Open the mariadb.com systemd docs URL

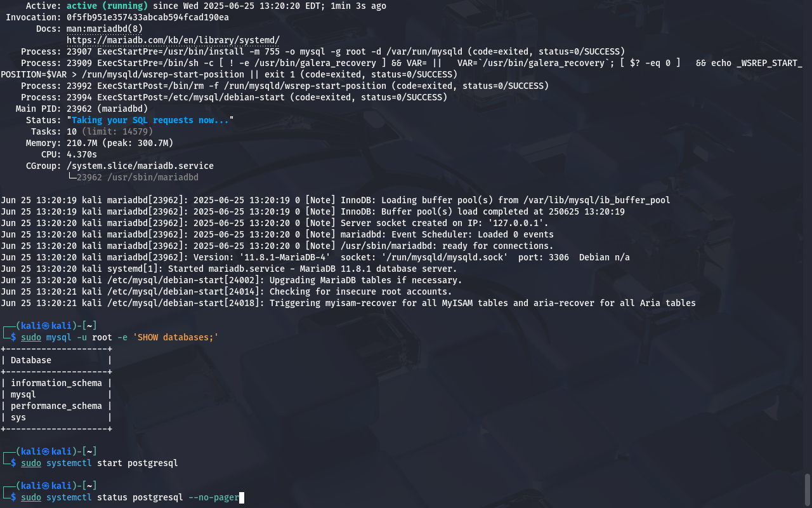(x=173, y=40)
